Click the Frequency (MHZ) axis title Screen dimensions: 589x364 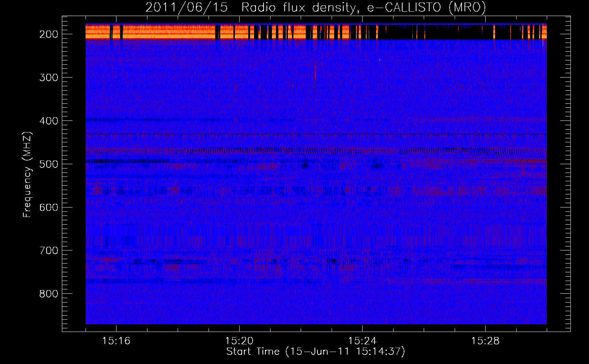[28, 174]
